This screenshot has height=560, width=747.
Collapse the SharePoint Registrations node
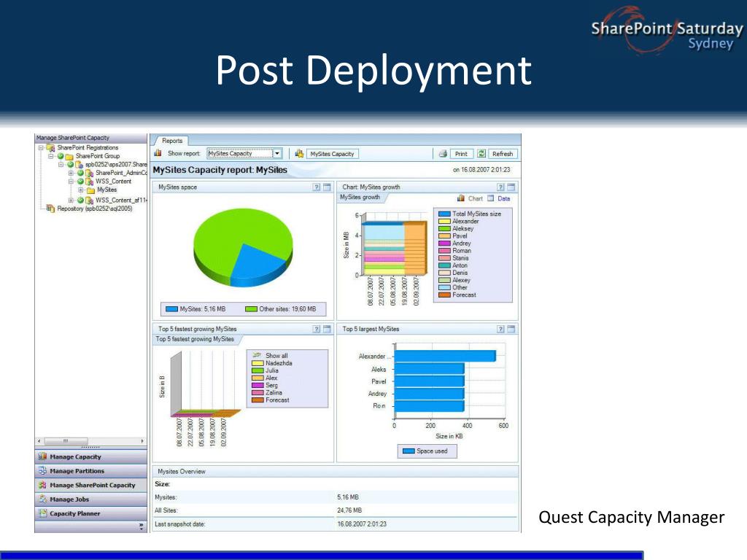[41, 147]
